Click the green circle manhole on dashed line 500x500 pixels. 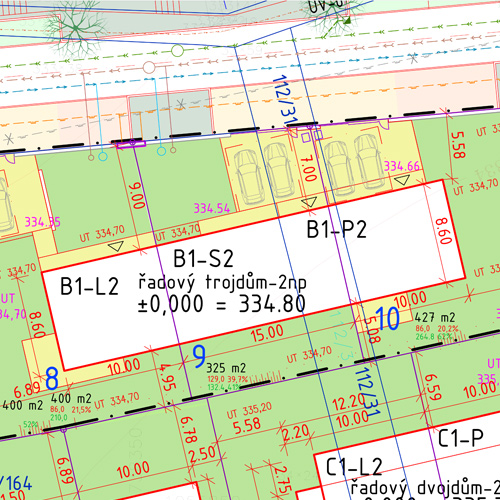tap(177, 51)
